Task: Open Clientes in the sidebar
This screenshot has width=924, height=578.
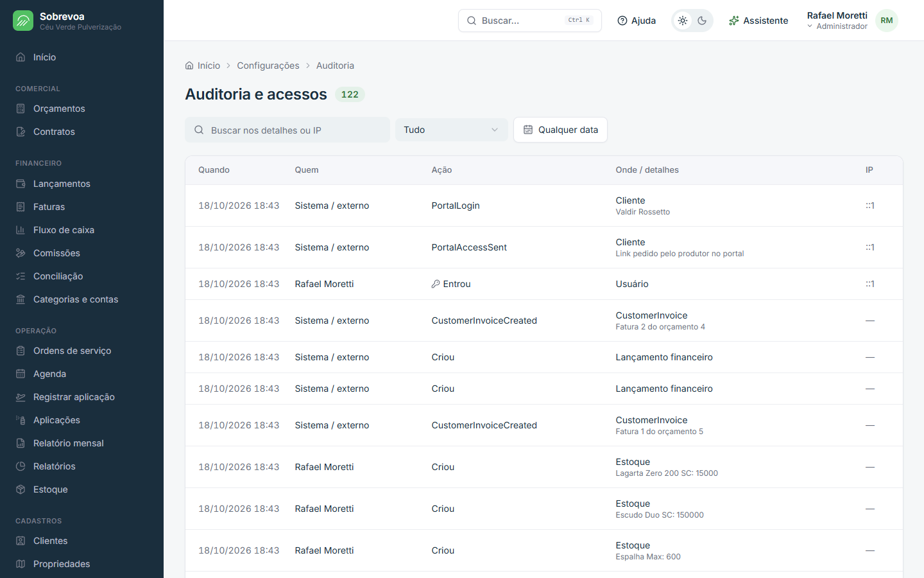Action: pos(81,541)
